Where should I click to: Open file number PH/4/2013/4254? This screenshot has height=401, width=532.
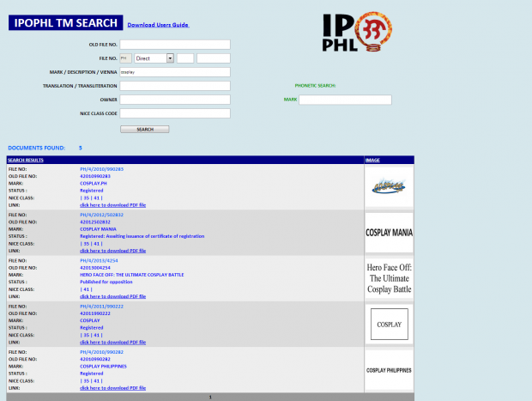98,259
